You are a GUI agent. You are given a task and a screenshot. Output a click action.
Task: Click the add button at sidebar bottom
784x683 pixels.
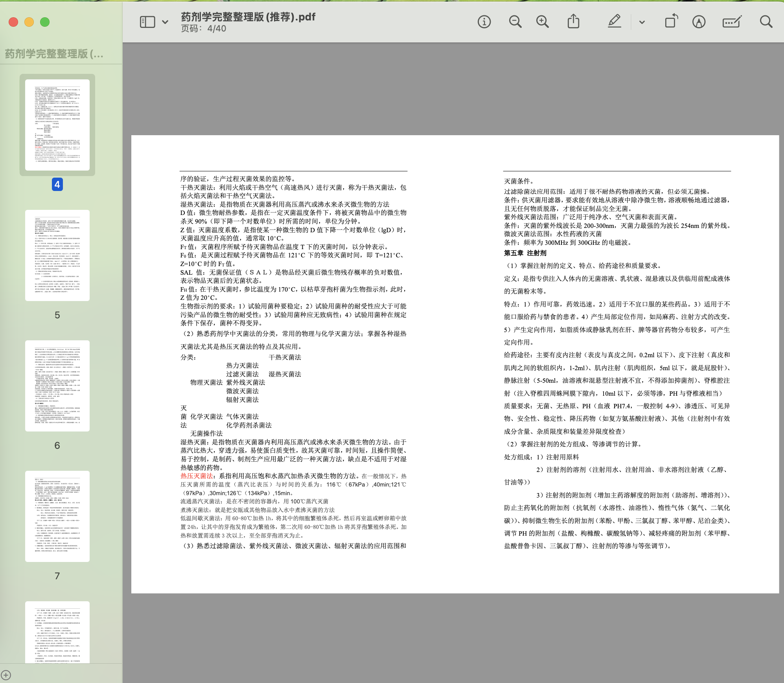6,675
